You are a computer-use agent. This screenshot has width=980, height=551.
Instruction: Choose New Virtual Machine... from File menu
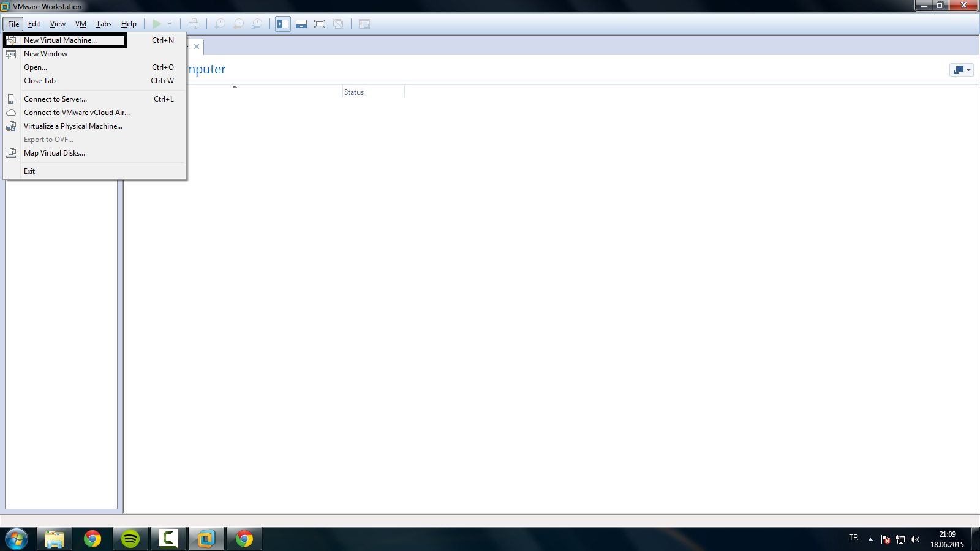point(95,40)
